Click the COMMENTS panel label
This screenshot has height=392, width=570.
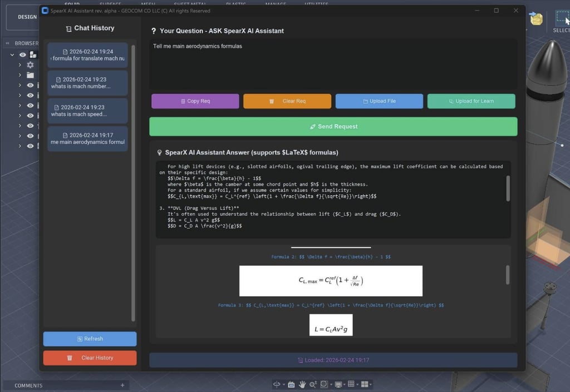click(28, 385)
